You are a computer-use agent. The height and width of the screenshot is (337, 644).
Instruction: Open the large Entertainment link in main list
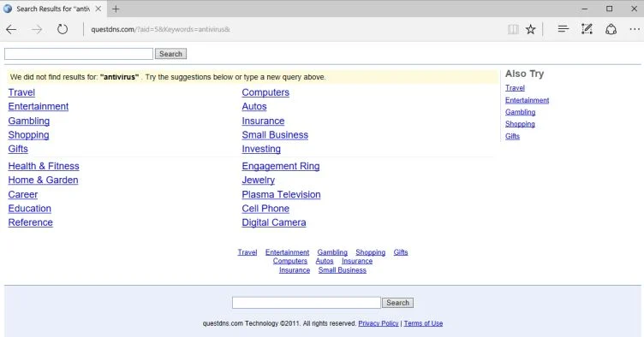[x=39, y=107]
